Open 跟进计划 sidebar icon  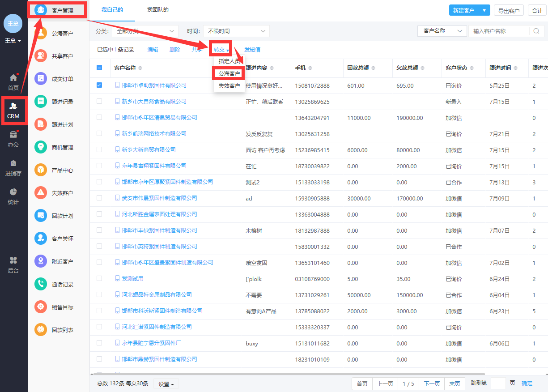[x=41, y=124]
